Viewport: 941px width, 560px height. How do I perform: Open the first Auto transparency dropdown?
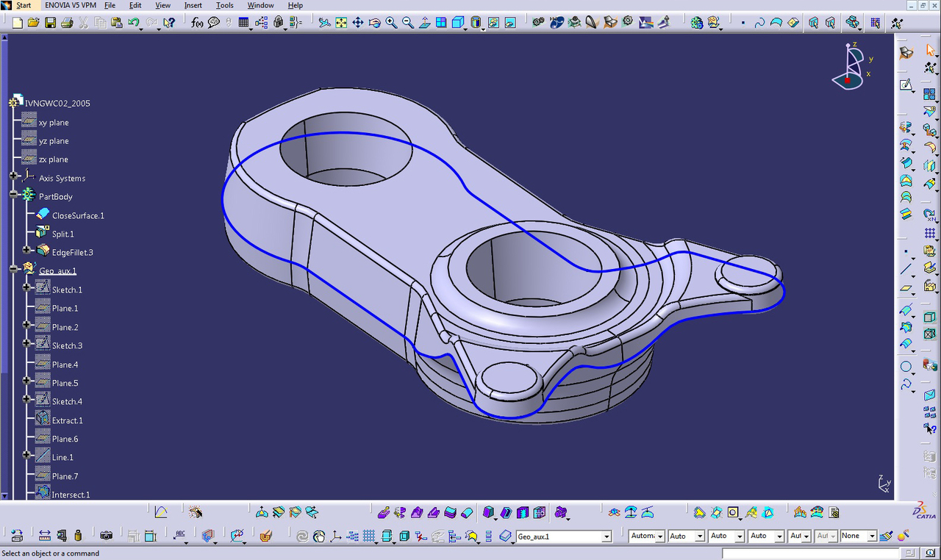click(x=700, y=536)
